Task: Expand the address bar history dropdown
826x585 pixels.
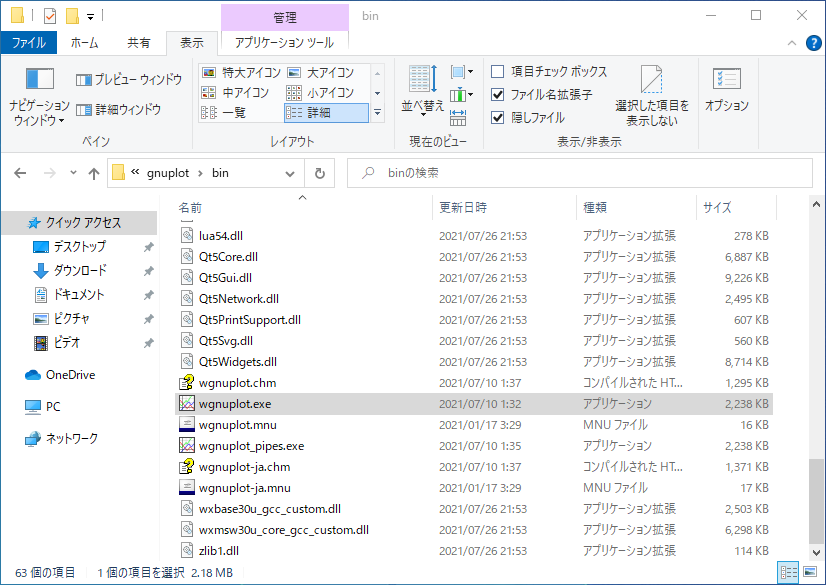Action: pos(290,173)
